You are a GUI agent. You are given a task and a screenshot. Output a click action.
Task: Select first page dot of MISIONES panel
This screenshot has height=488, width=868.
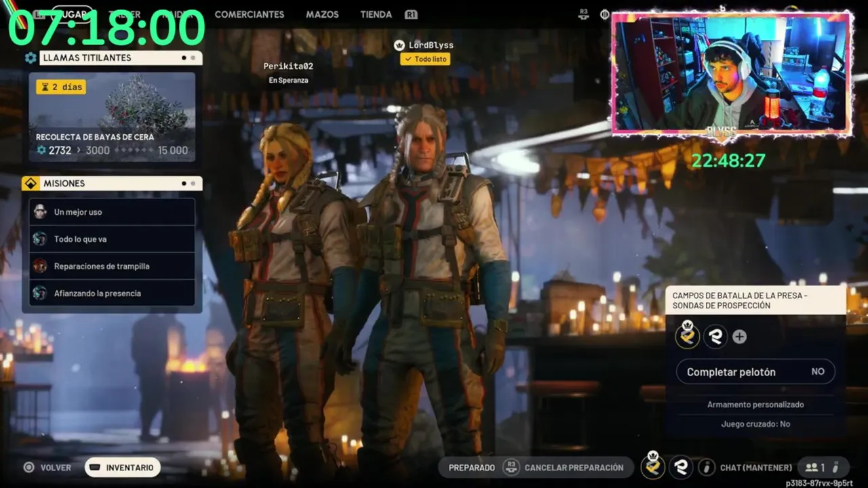pos(184,183)
